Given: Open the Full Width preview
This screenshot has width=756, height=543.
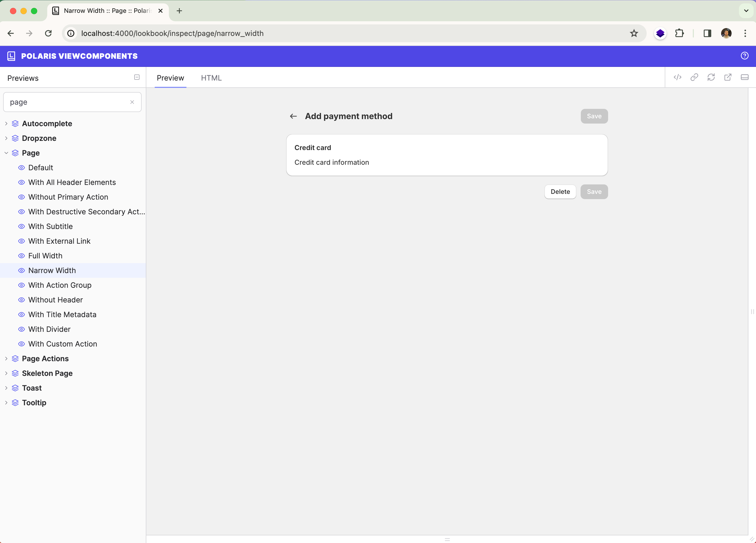Looking at the screenshot, I should point(45,256).
